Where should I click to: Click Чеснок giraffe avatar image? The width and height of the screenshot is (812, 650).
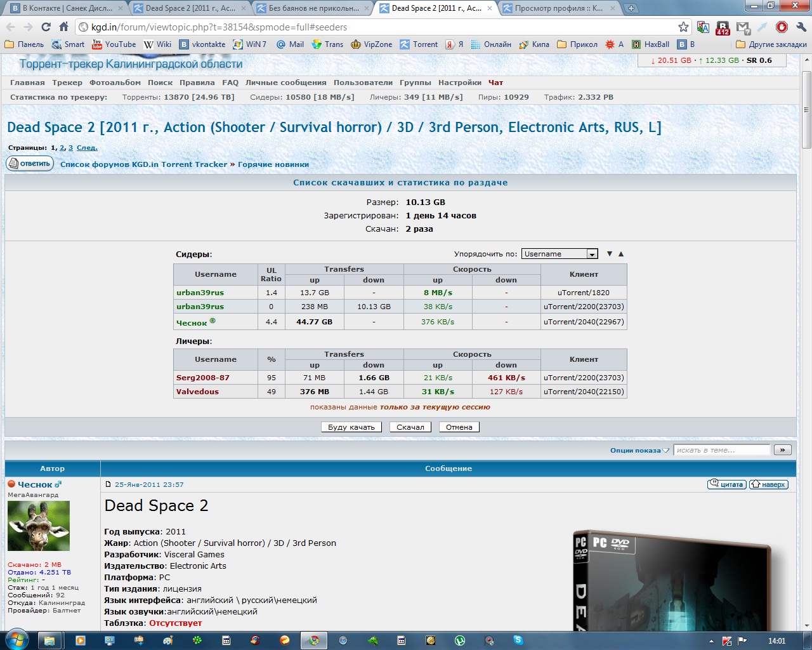[x=39, y=526]
